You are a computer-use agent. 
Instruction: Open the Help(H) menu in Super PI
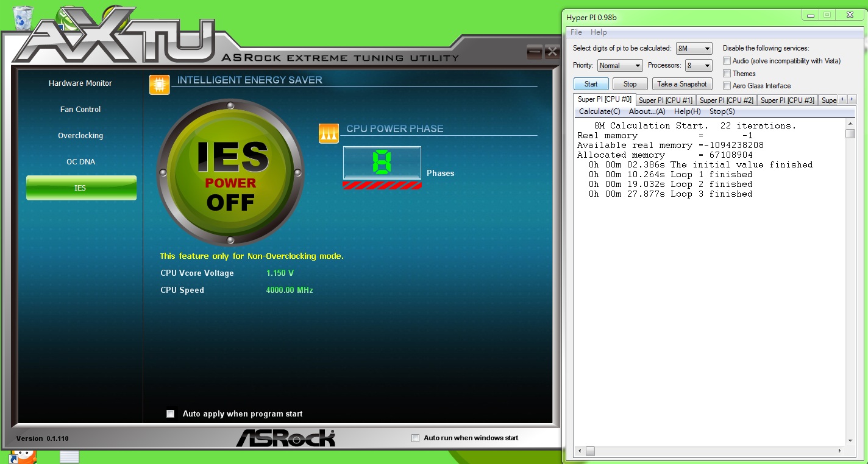(688, 111)
